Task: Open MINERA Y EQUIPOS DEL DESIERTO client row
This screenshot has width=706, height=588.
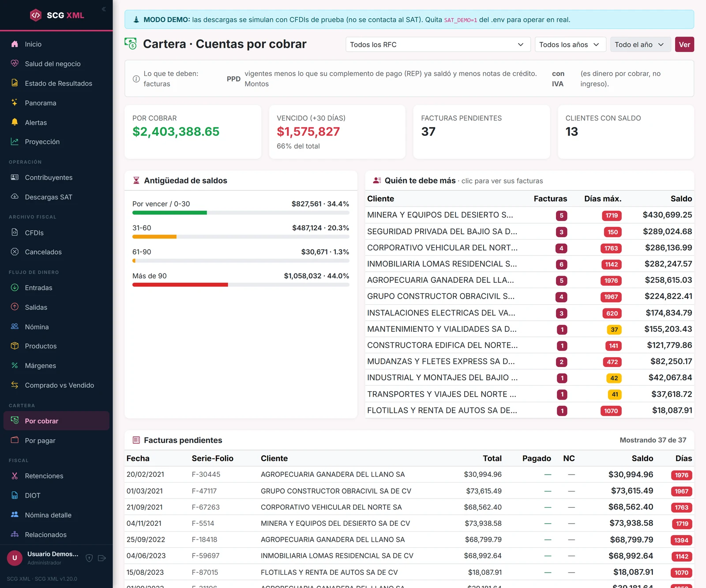Action: click(529, 215)
